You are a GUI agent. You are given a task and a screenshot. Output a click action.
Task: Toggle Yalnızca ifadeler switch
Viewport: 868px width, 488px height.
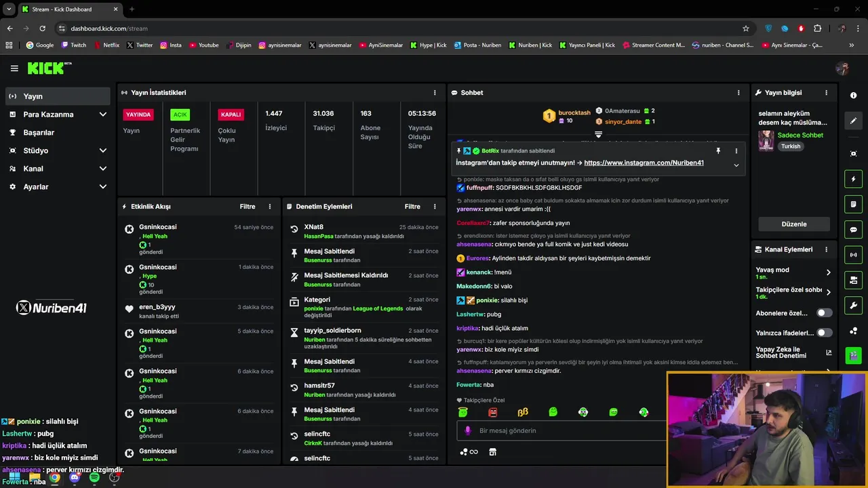[x=824, y=333]
